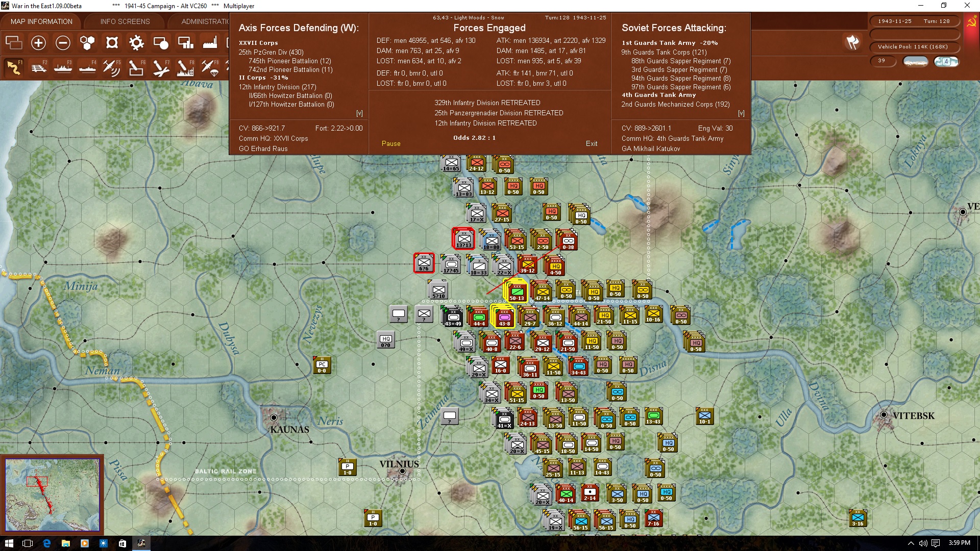Expand Axis defending forces [v] list
This screenshot has width=980, height=551.
(359, 113)
